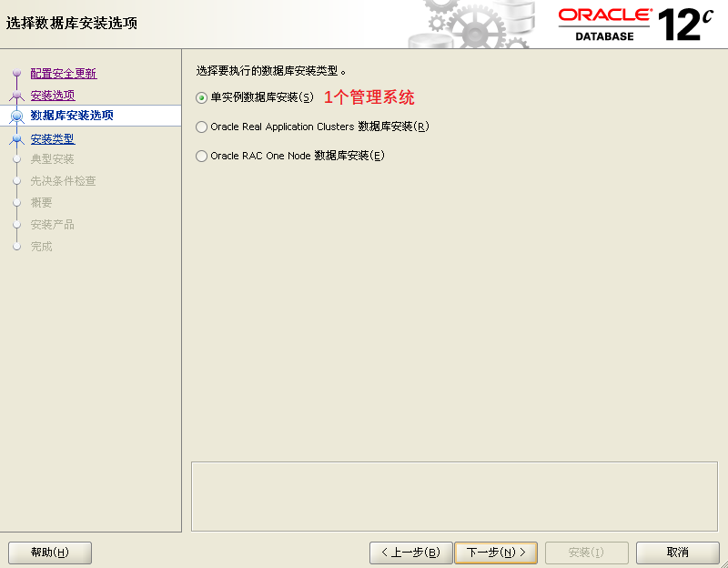This screenshot has width=728, height=568.
Task: Click the disabled 概要 step label
Action: pyautogui.click(x=41, y=202)
